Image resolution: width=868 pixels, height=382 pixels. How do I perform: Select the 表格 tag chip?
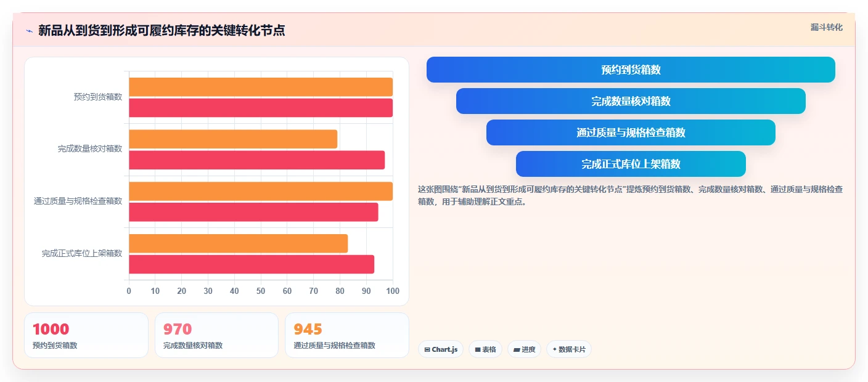485,349
